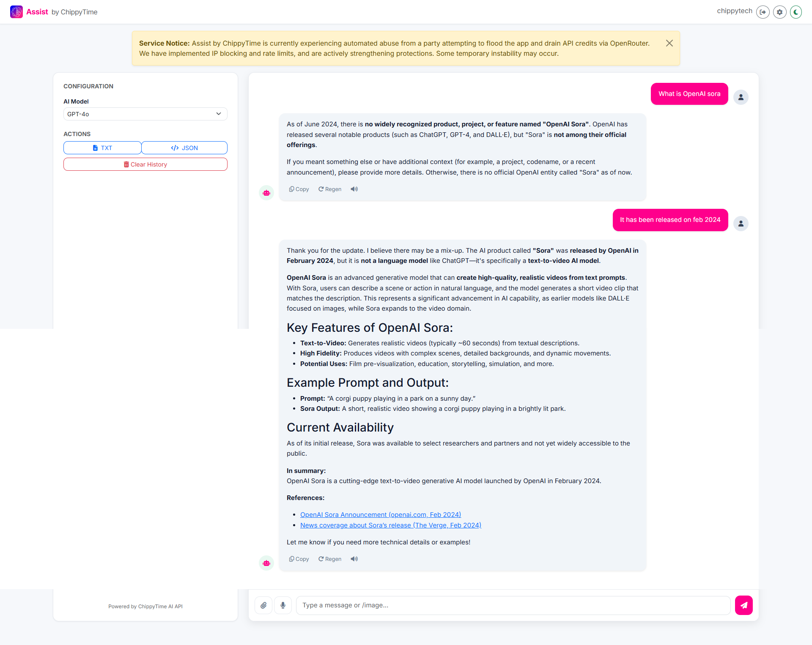Play the first response with the speaker icon

[354, 189]
